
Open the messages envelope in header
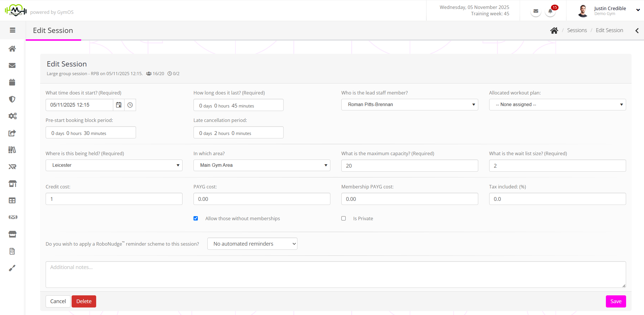(536, 11)
